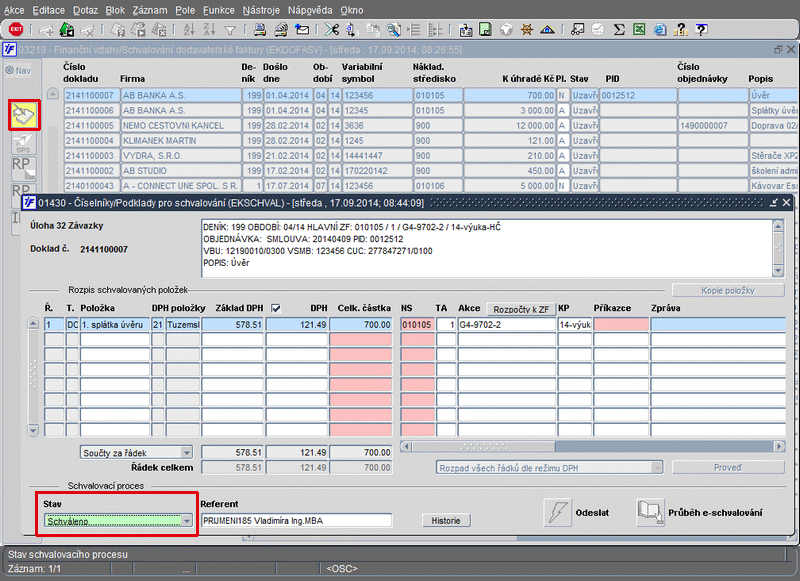Image resolution: width=800 pixels, height=581 pixels.
Task: Click the scroll-down arrow of document info box
Action: [778, 270]
